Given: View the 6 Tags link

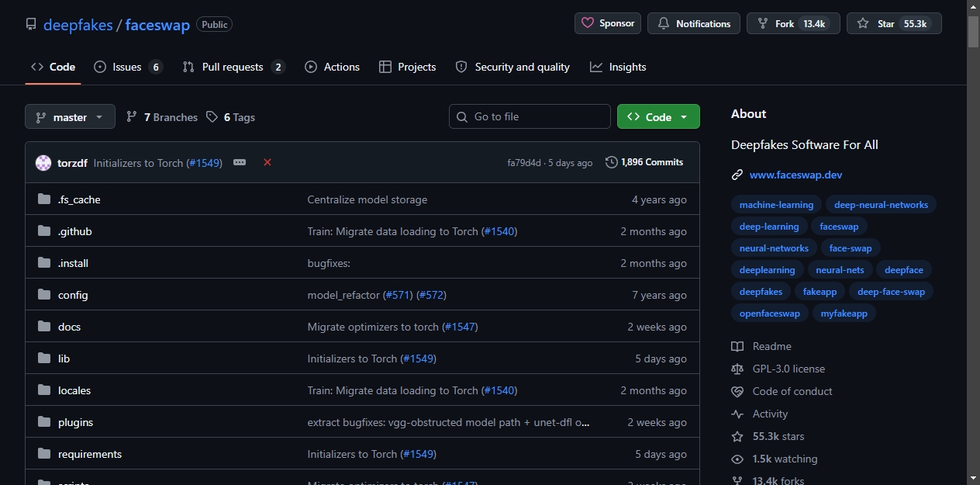Looking at the screenshot, I should tap(230, 117).
